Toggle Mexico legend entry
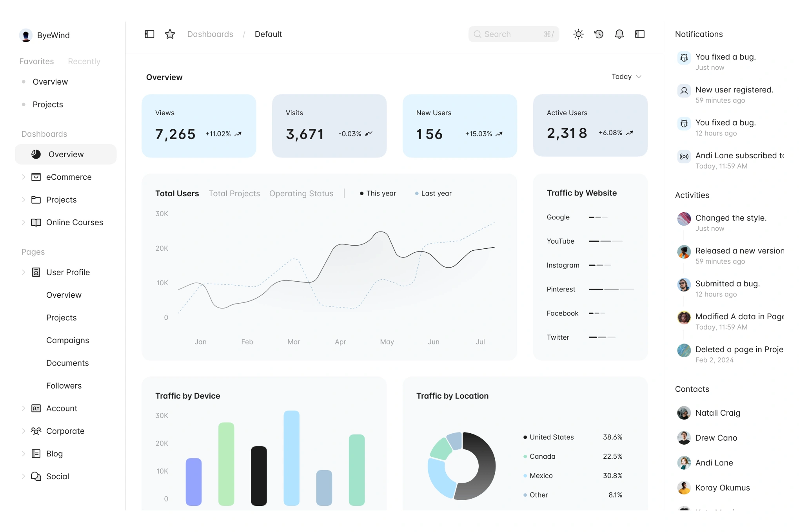Screen dimensions: 799x532 click(538, 476)
